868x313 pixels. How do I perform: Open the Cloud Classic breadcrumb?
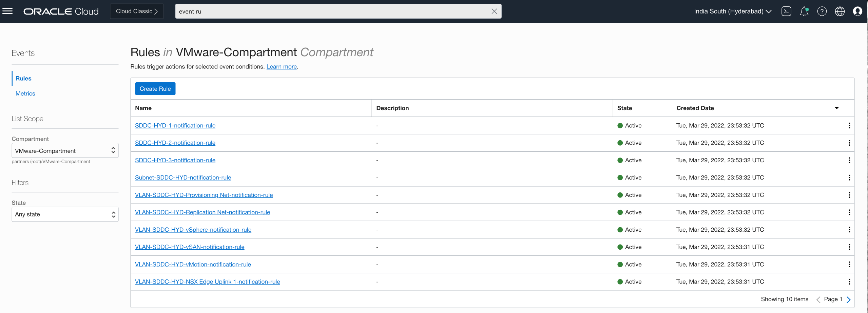pos(136,11)
